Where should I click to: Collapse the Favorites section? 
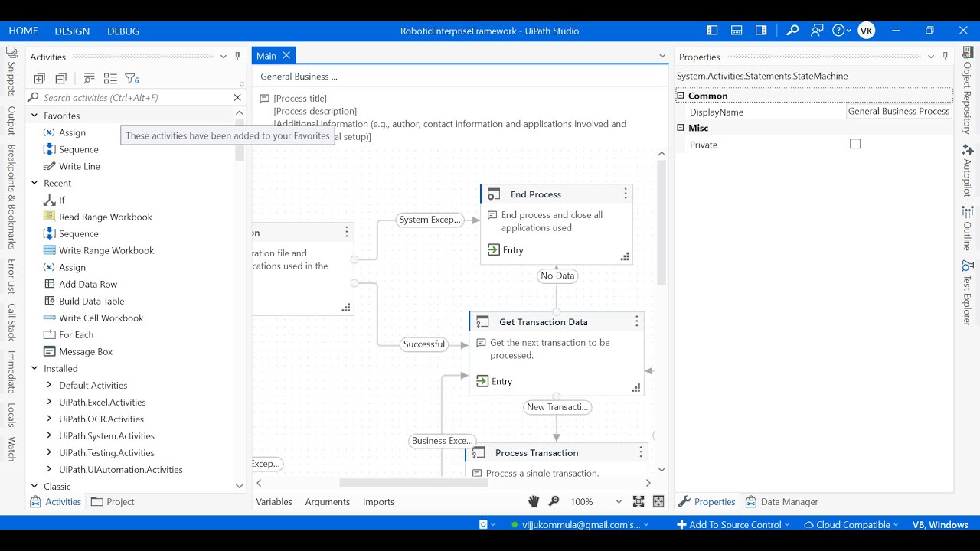tap(34, 116)
